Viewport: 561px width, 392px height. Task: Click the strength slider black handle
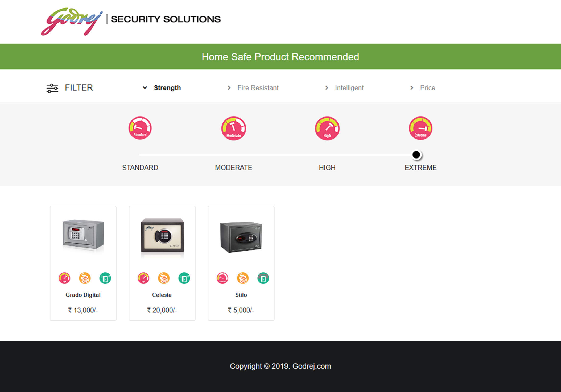coord(416,155)
